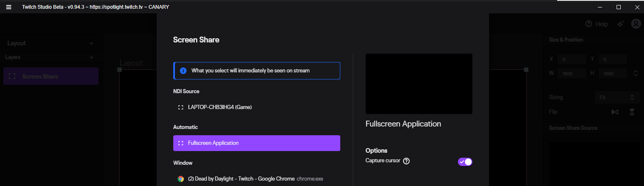
Task: Click the Help question mark icon
Action: (x=588, y=24)
